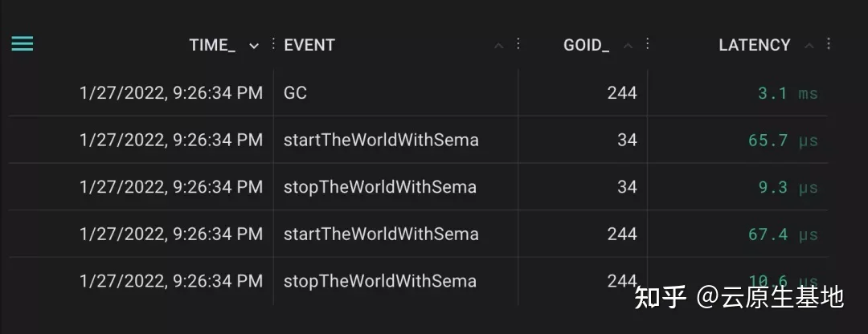This screenshot has height=334, width=868.
Task: Click the 知乎 @云原生基地 watermark
Action: pos(739,296)
